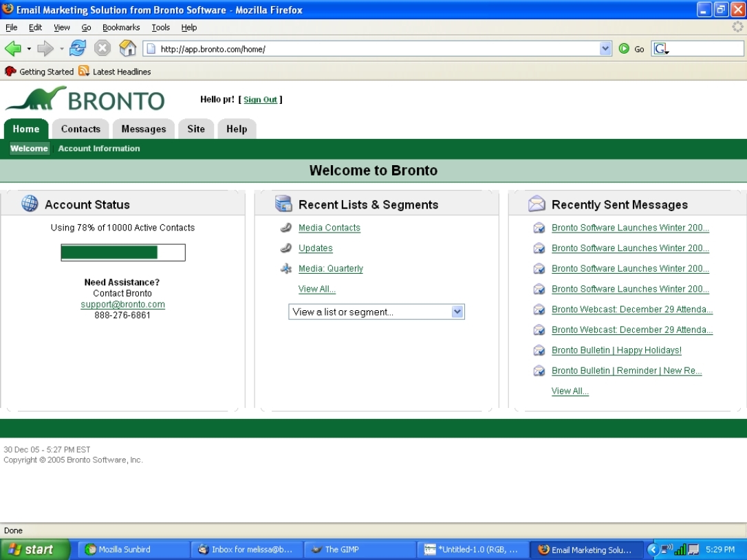Click the page icon in the address bar
This screenshot has height=560, width=747.
[x=151, y=49]
